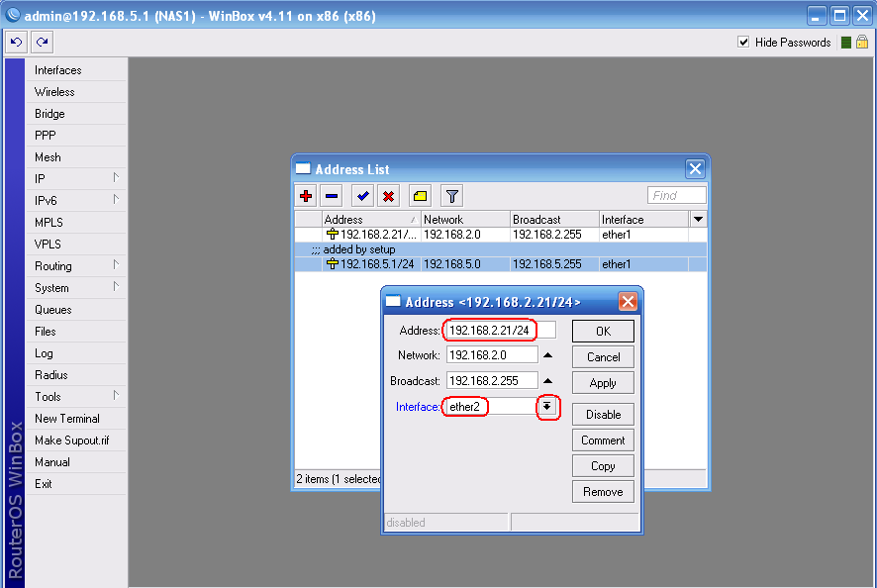
Task: Click the 192.168.2.0 network cell in list
Action: click(x=465, y=235)
